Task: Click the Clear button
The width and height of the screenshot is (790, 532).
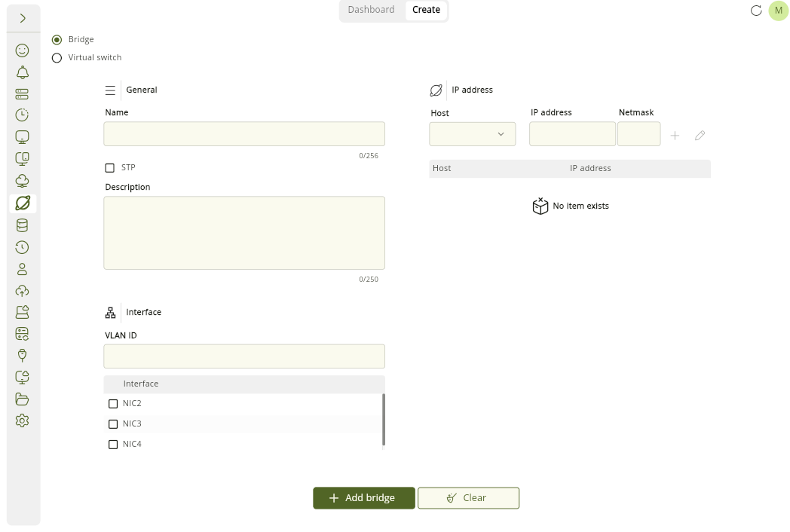Action: [469, 498]
